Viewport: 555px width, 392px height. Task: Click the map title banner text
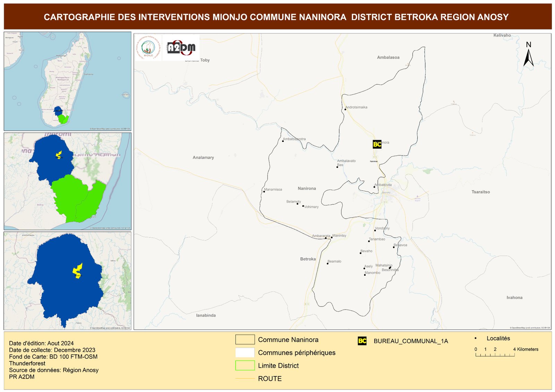[276, 17]
